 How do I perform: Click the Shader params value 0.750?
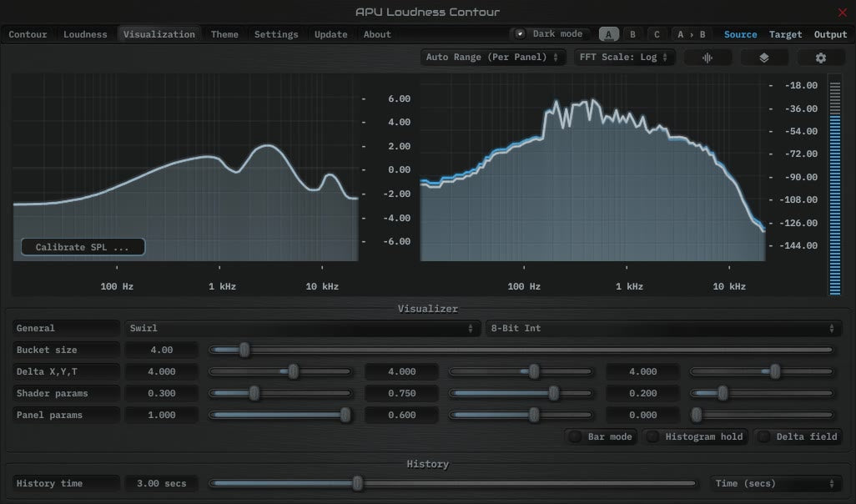tap(402, 393)
